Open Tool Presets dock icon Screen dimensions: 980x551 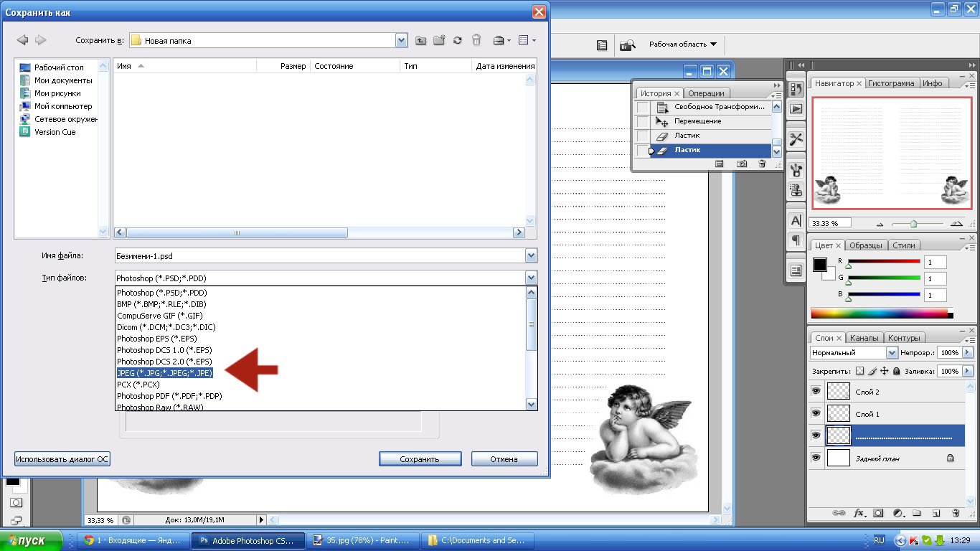pos(796,139)
